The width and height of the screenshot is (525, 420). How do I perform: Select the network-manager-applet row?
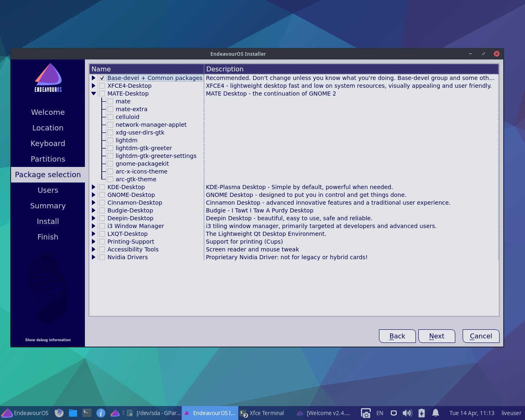[151, 125]
